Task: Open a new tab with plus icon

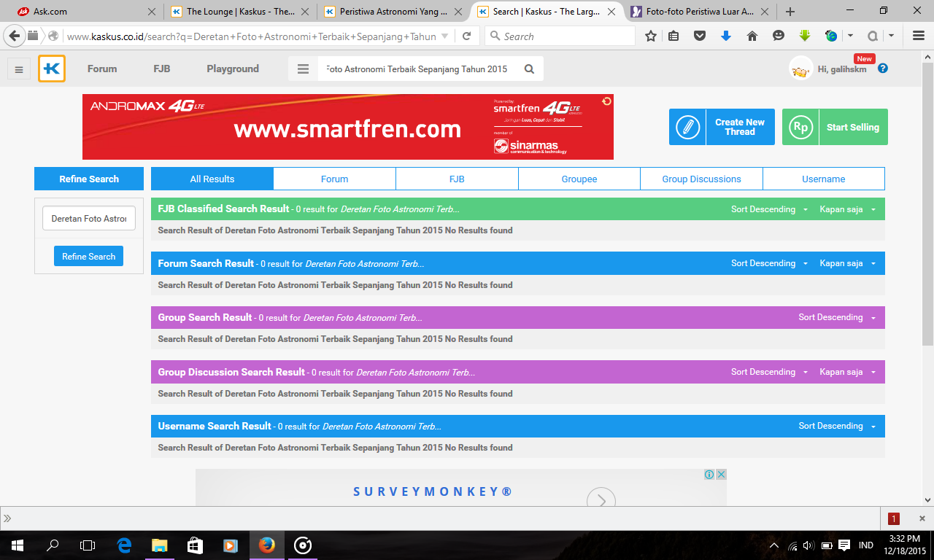Action: click(x=790, y=12)
